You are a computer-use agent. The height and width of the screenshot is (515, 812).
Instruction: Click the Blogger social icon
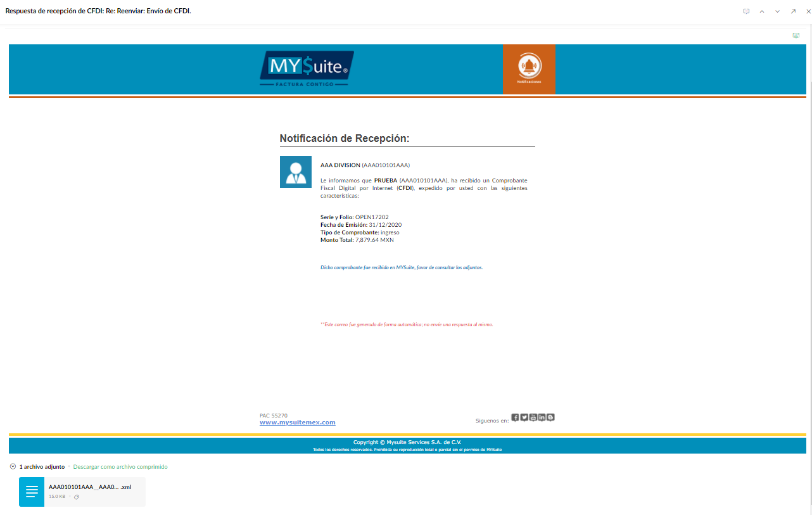point(551,417)
